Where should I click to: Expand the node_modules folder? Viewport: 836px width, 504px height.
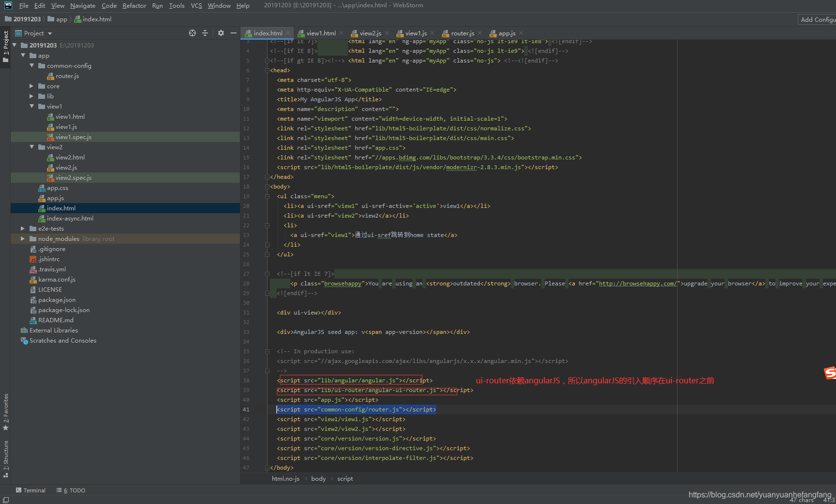pyautogui.click(x=23, y=238)
